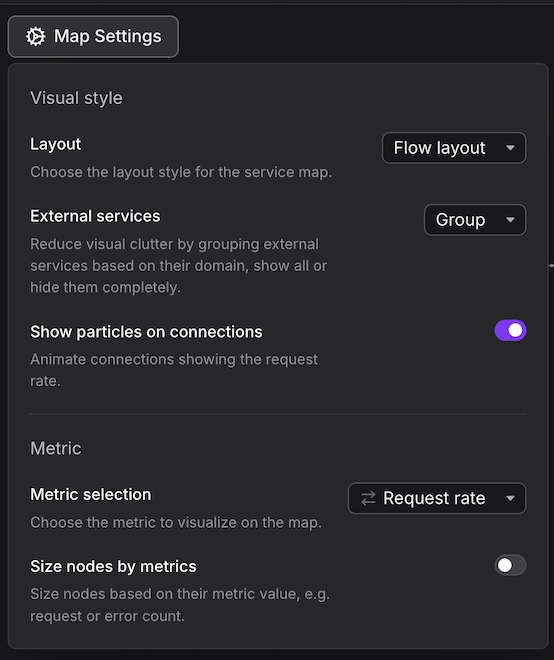Close the Map Settings panel via its button
The image size is (554, 660).
click(x=93, y=37)
